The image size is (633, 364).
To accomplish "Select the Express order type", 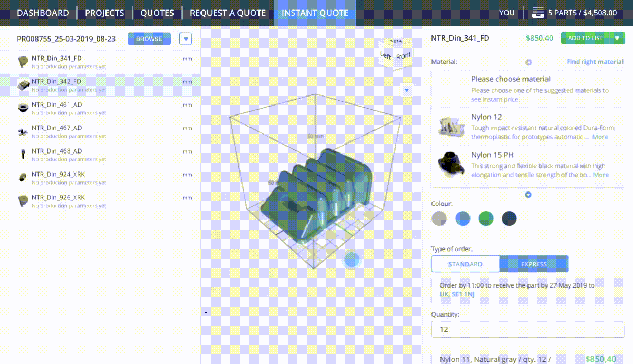I will [534, 264].
